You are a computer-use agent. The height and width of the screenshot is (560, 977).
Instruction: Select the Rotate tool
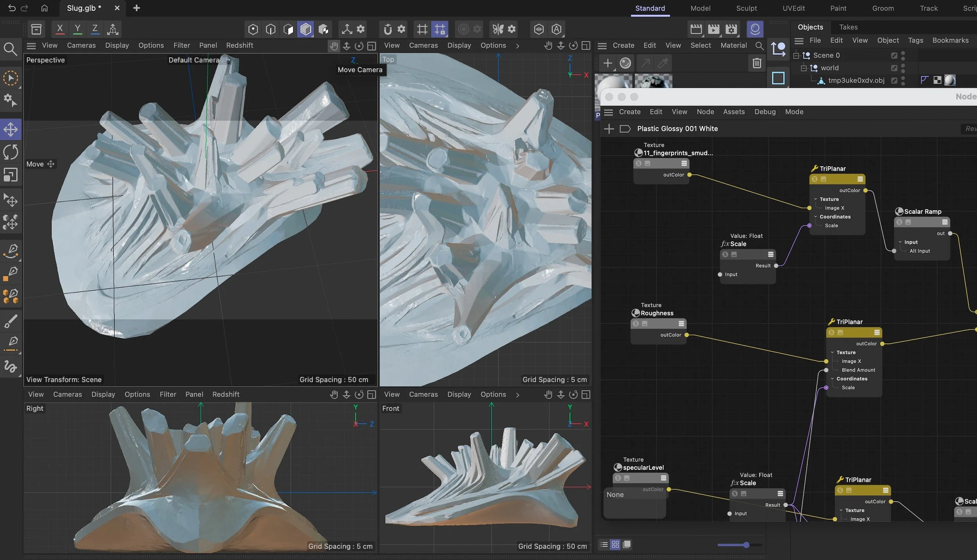11,152
